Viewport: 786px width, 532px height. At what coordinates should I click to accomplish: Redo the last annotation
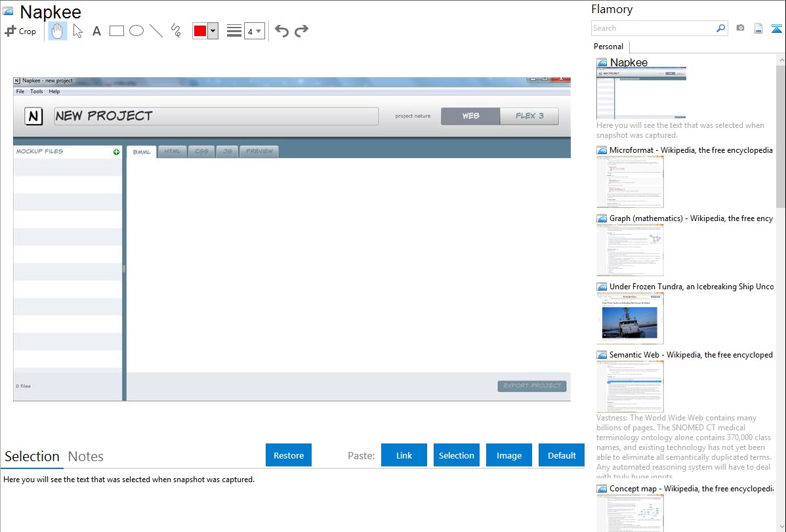(x=301, y=31)
